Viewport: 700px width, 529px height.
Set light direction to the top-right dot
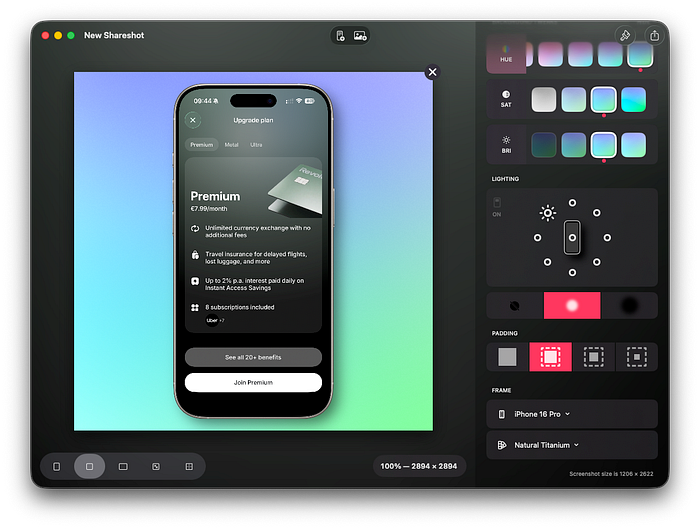click(596, 213)
